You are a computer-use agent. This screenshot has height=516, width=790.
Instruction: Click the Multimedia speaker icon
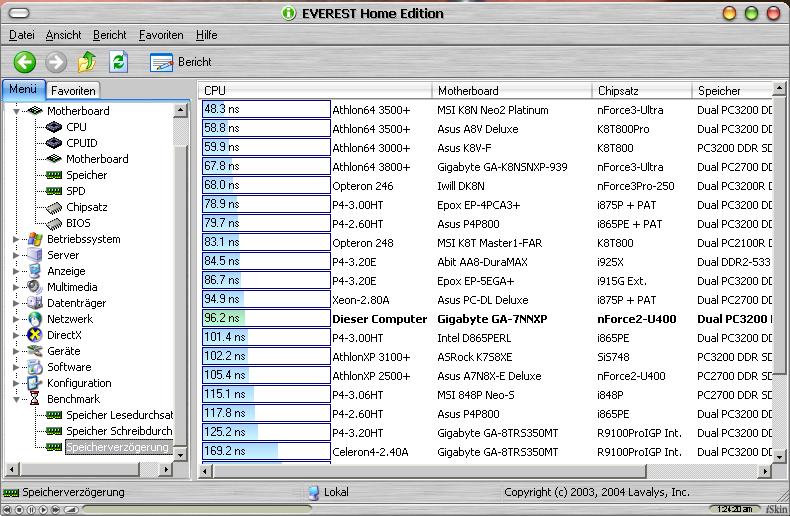point(35,287)
